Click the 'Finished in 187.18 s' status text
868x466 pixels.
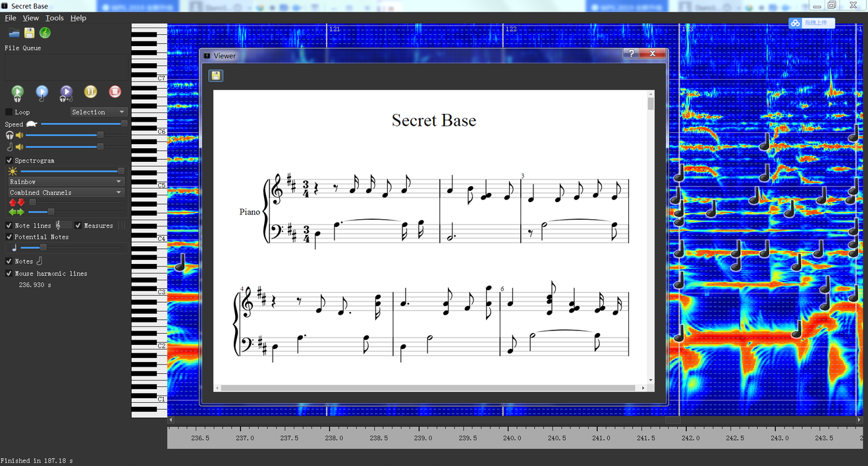pos(37,461)
